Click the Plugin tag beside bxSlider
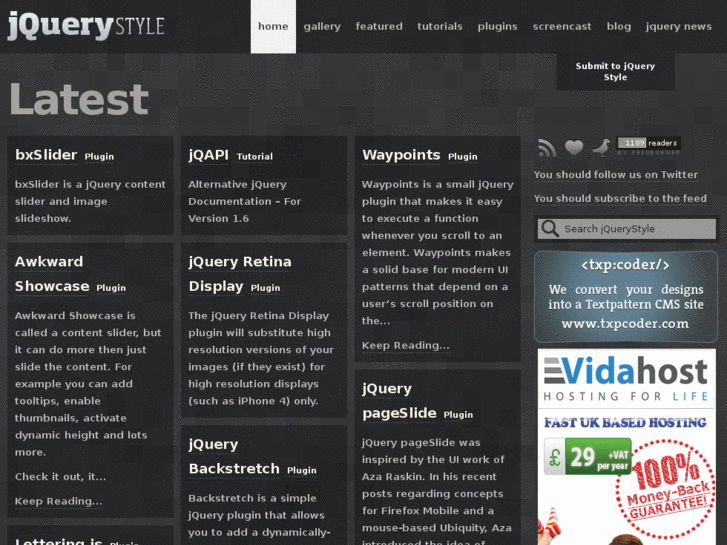 click(x=99, y=157)
